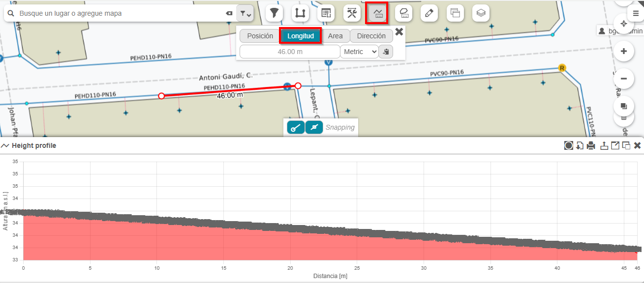
Task: Print the height profile chart
Action: [591, 145]
